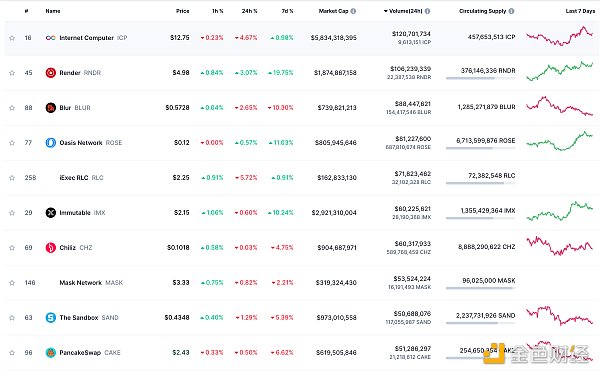Sort table by Price column header

pos(183,11)
